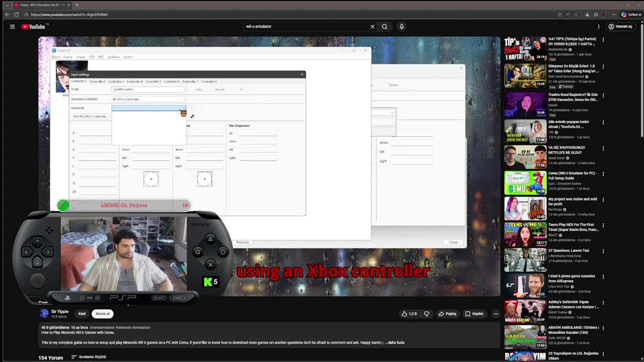Viewport: 644px width, 362px height.
Task: Click the browser address bar URL
Action: coord(69,15)
